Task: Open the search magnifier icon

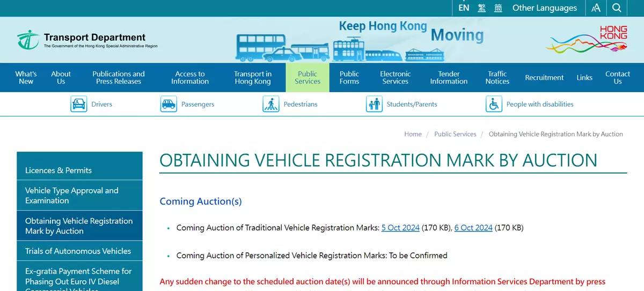Action: tap(617, 8)
